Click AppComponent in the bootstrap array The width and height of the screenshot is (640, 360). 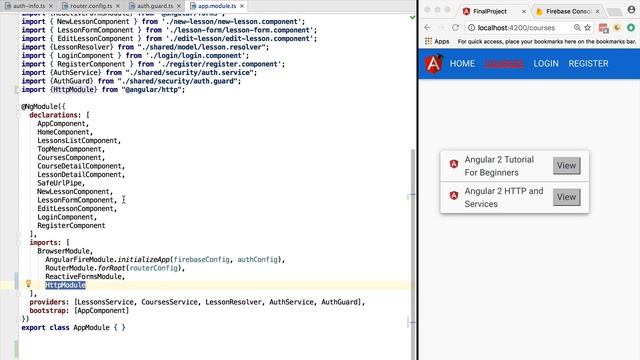[101, 311]
